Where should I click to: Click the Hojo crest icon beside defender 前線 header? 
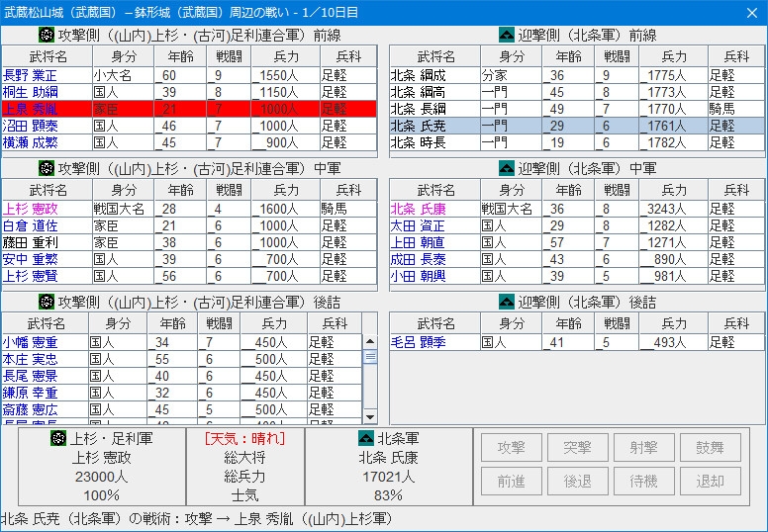coord(506,35)
